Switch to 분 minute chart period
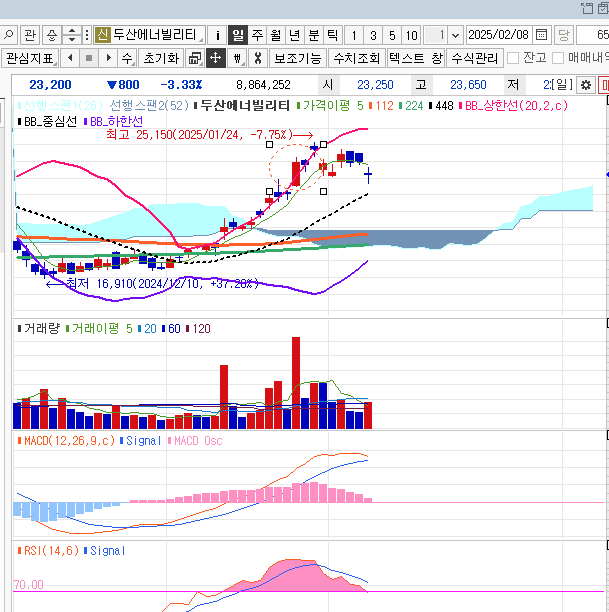This screenshot has height=612, width=609. [314, 35]
